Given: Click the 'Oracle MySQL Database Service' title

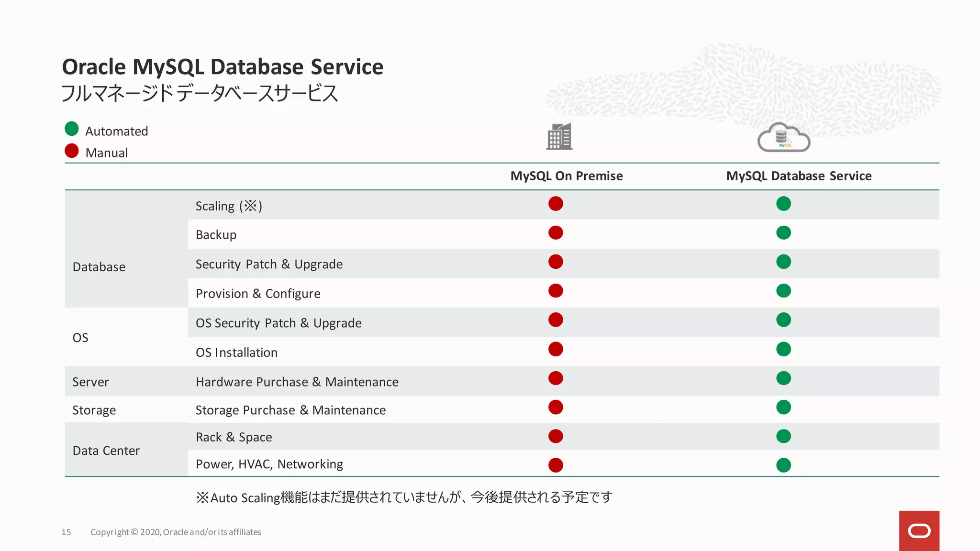Looking at the screenshot, I should pos(223,67).
